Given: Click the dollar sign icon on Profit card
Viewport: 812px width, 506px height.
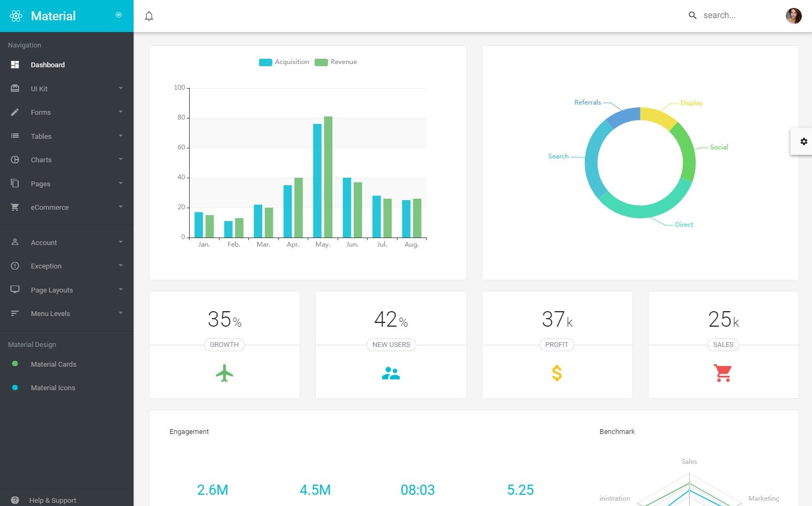Looking at the screenshot, I should click(x=557, y=373).
